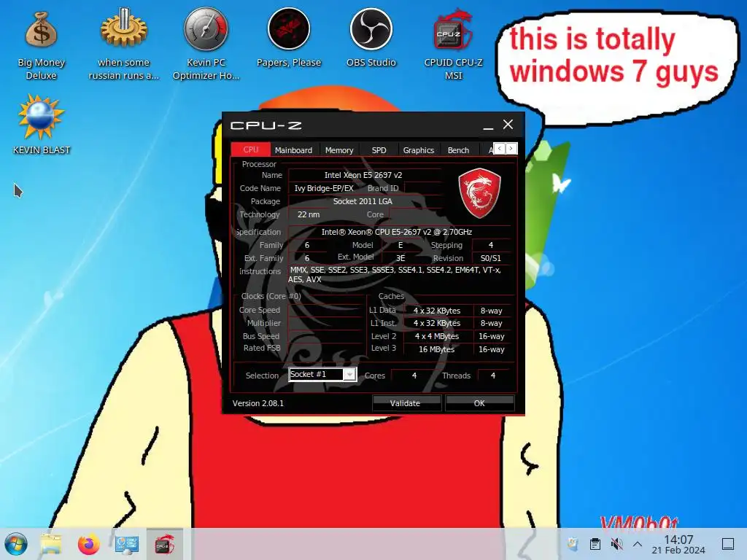Image resolution: width=747 pixels, height=560 pixels.
Task: Launch Firefox from the taskbar
Action: (x=88, y=544)
